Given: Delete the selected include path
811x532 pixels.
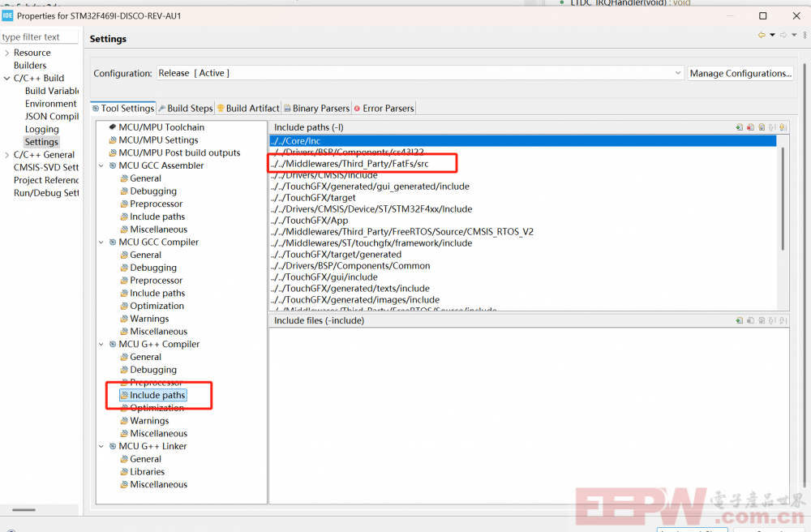Looking at the screenshot, I should (x=750, y=127).
